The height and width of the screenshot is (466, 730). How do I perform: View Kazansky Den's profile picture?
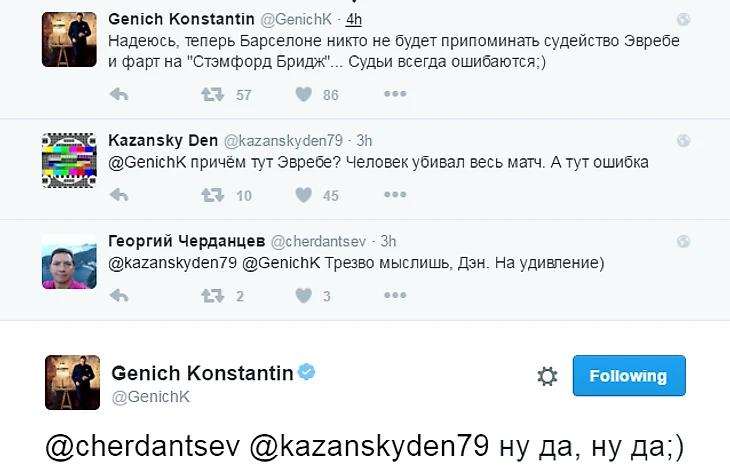(69, 158)
